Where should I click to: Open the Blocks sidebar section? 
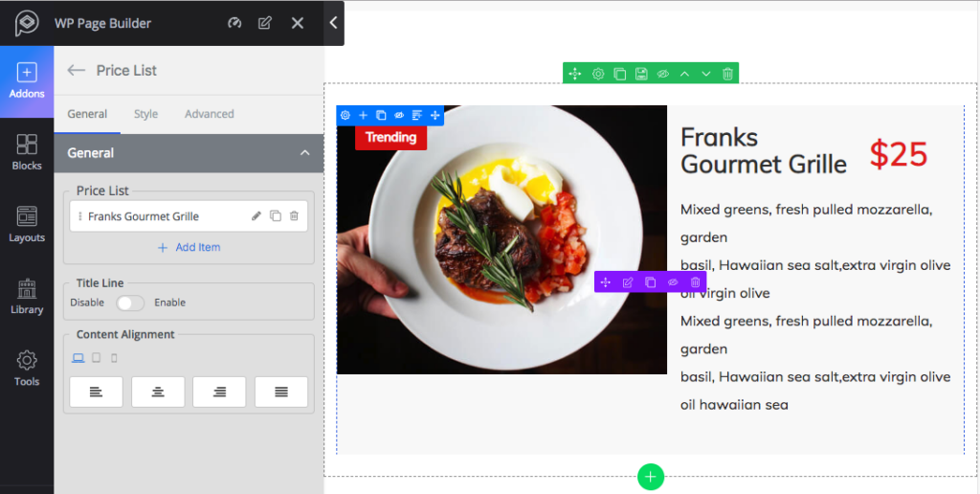coord(27,152)
